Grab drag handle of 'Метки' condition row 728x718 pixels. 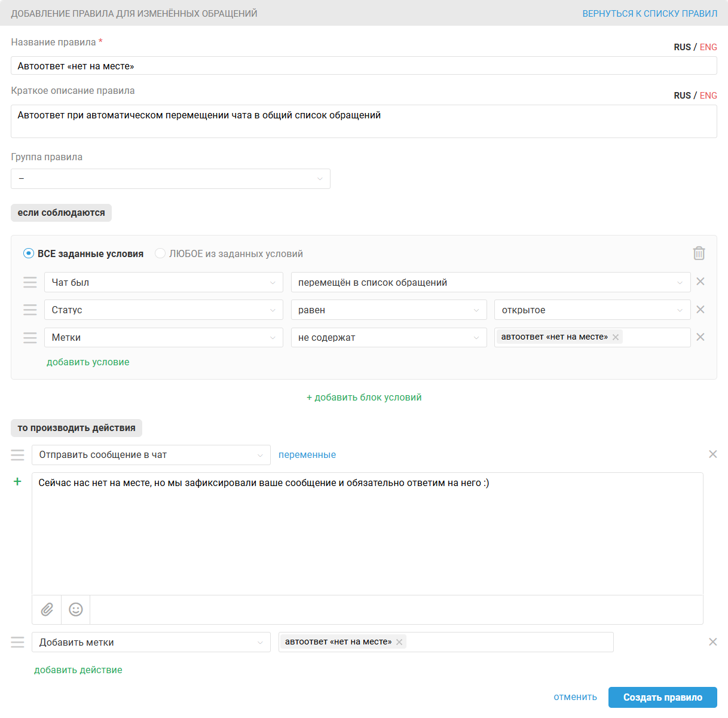30,338
